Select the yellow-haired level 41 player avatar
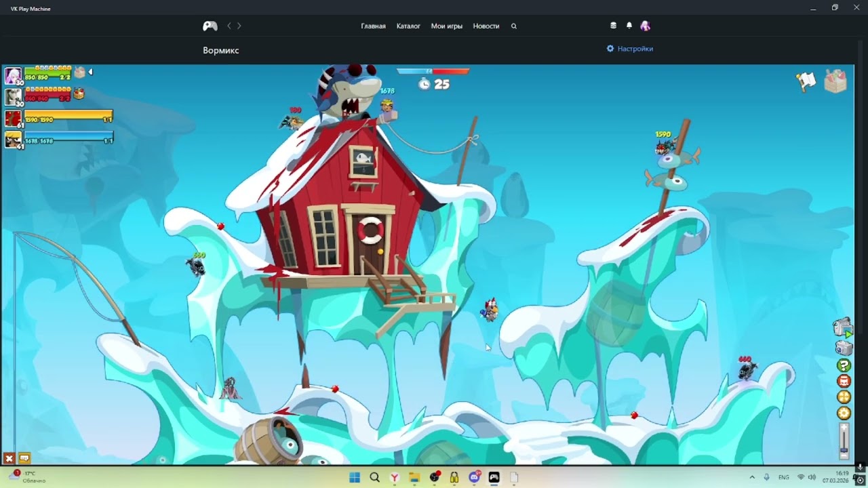The image size is (868, 488). (x=13, y=139)
